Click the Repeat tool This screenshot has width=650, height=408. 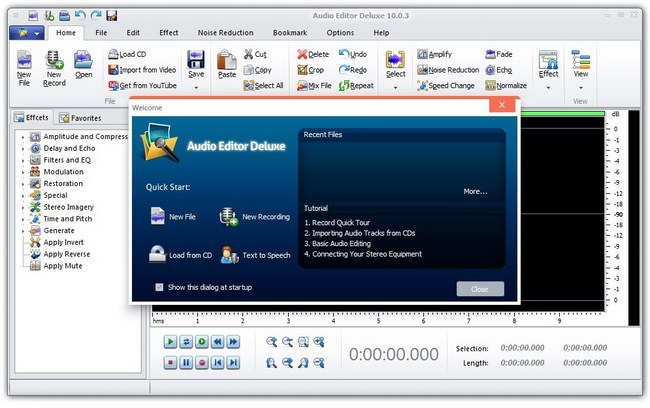pos(356,85)
